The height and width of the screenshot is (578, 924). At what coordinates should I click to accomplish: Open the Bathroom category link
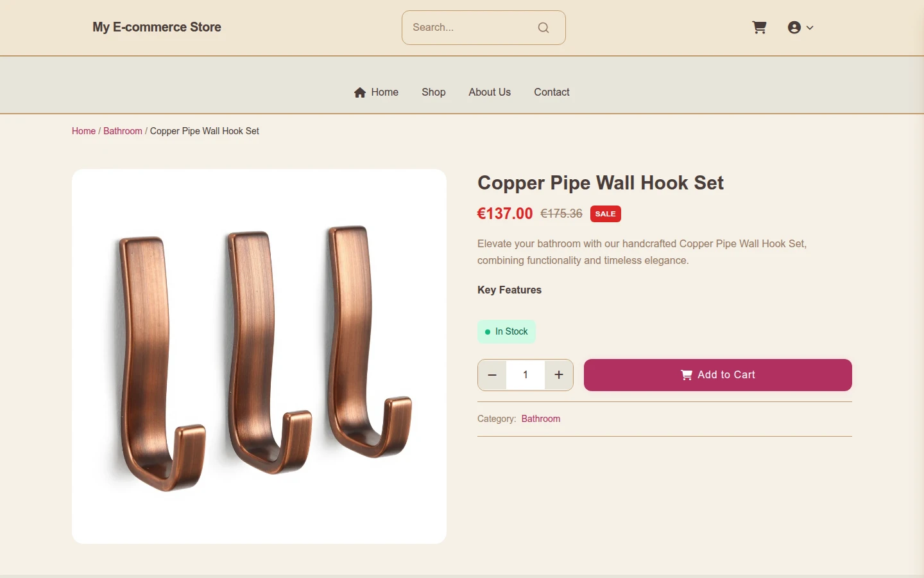541,419
